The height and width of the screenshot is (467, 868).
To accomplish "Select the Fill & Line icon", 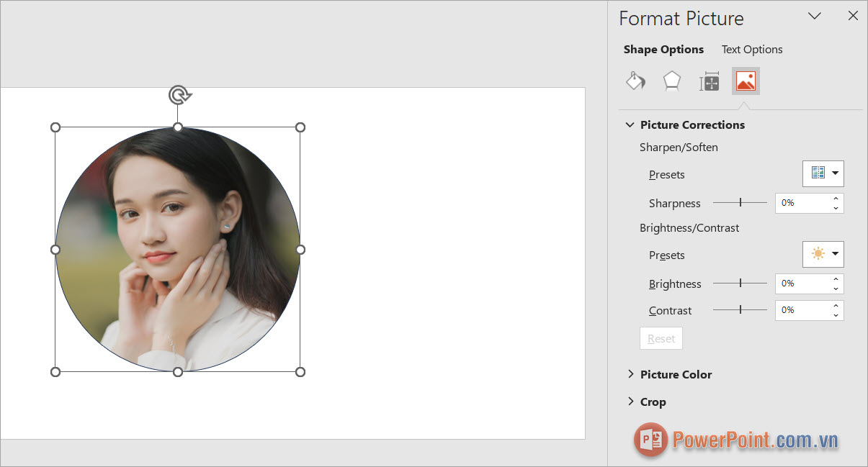I will (x=635, y=81).
